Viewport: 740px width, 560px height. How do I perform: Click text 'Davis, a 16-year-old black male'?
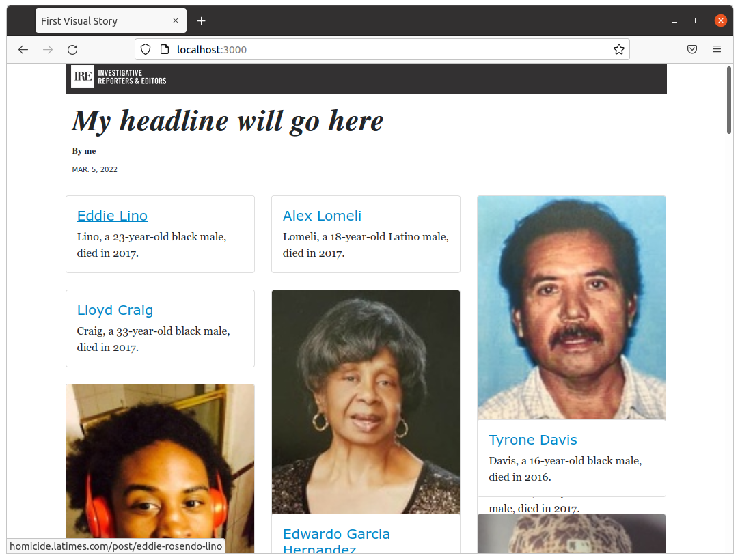(x=565, y=461)
